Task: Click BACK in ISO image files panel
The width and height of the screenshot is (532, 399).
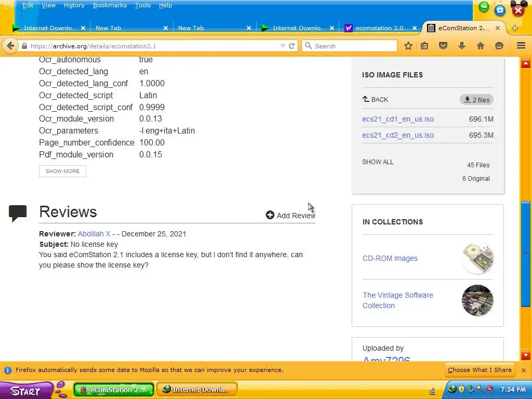Action: click(x=375, y=99)
